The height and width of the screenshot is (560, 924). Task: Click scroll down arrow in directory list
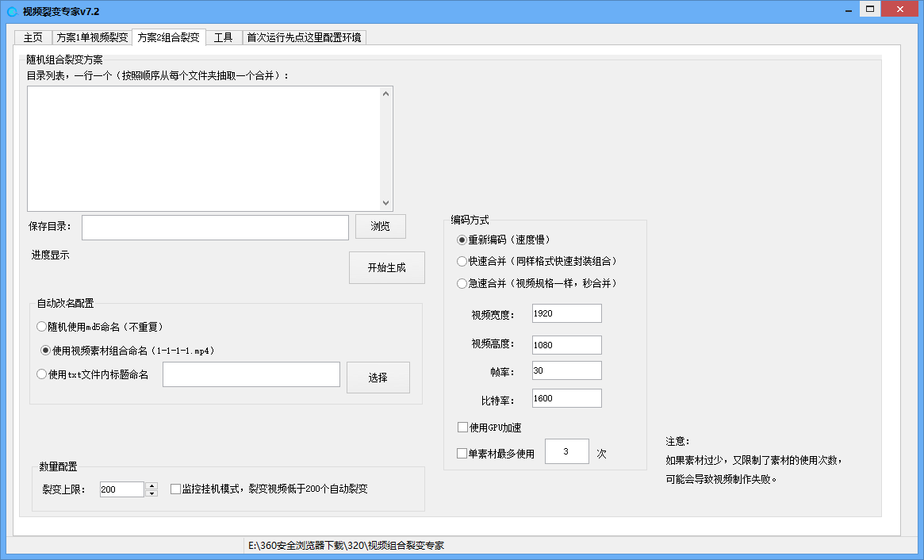386,204
